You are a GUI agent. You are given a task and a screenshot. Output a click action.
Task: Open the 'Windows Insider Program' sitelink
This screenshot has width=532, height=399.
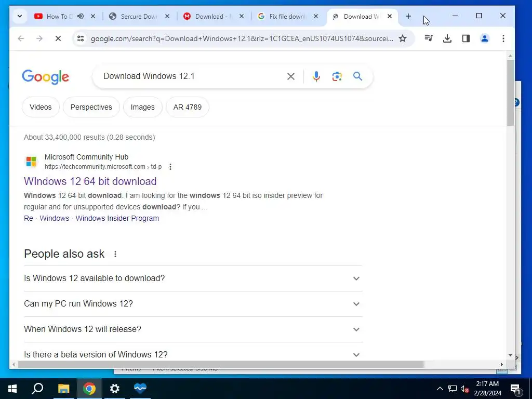pos(117,218)
